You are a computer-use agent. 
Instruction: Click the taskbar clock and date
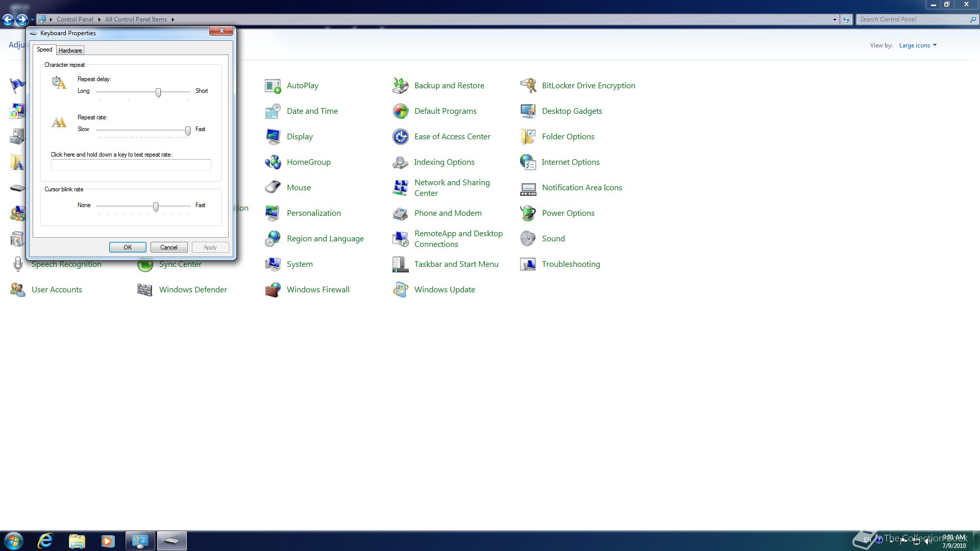coord(954,541)
